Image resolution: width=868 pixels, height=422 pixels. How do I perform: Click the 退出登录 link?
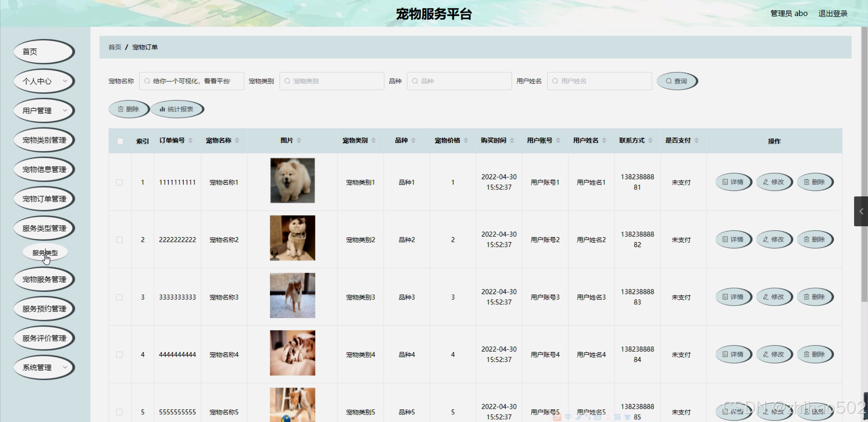click(x=832, y=14)
